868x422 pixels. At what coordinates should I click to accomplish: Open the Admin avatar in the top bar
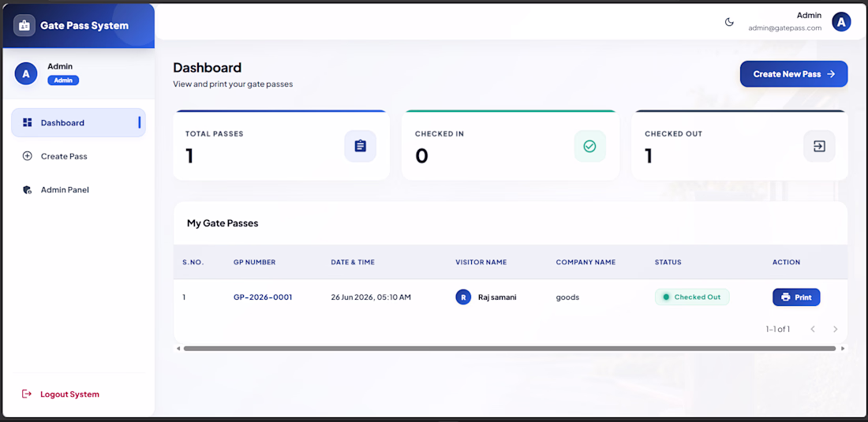[x=841, y=22]
